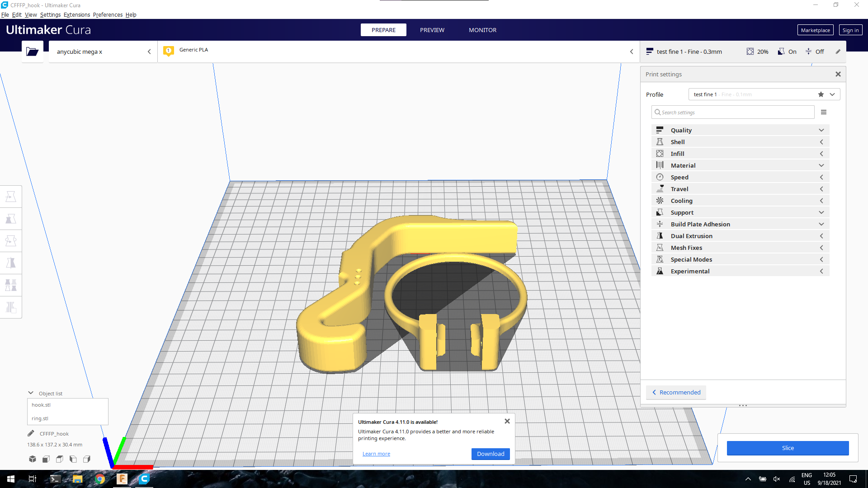Expand the Material settings category
This screenshot has height=488, width=868.
(x=741, y=165)
